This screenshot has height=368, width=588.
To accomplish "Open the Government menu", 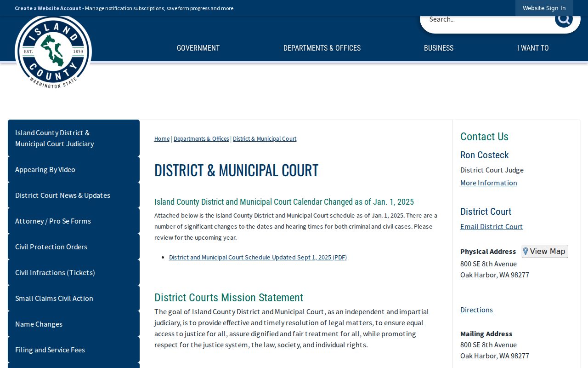I will click(198, 48).
